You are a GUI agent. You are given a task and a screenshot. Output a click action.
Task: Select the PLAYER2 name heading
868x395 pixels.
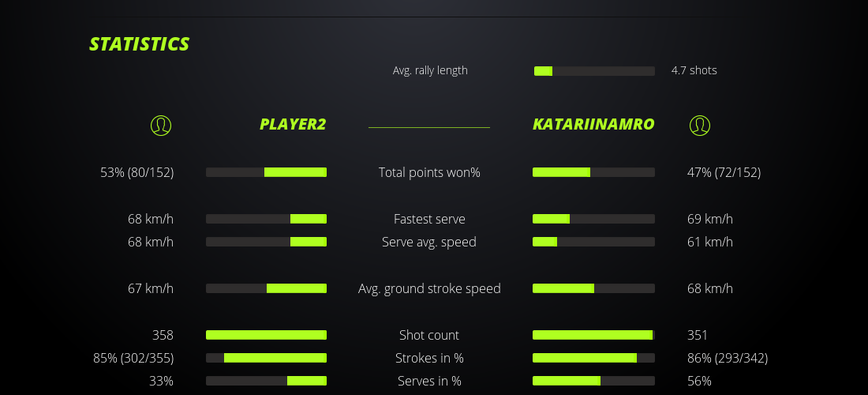point(293,124)
